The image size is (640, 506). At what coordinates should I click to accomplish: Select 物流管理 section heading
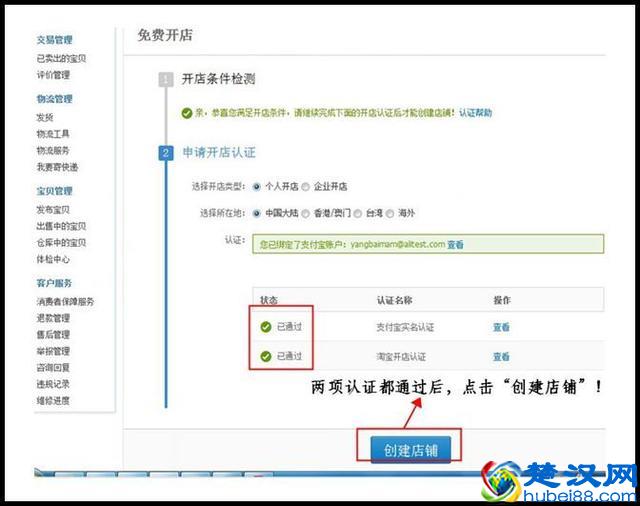(x=54, y=99)
